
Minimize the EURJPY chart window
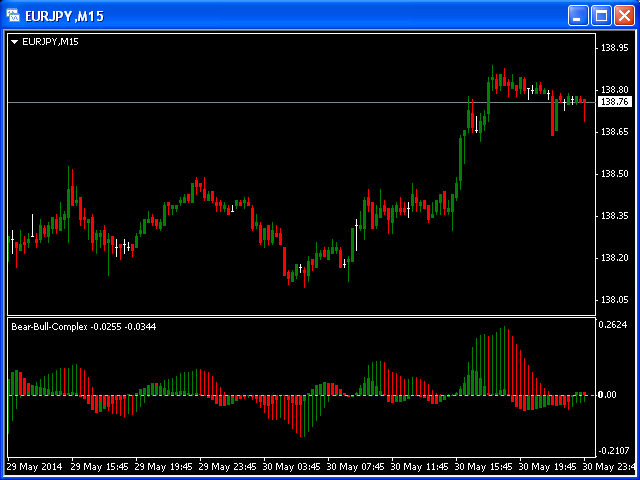578,16
